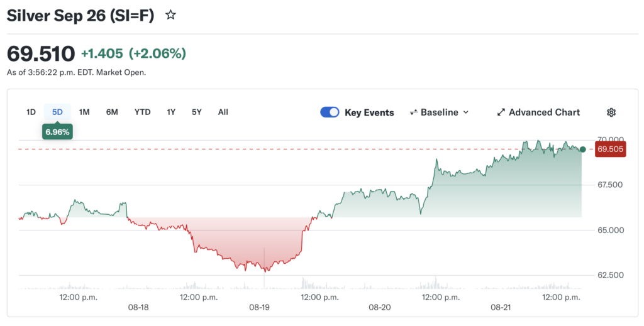
Task: Click the (+2.06%) percent change
Action: coord(157,53)
